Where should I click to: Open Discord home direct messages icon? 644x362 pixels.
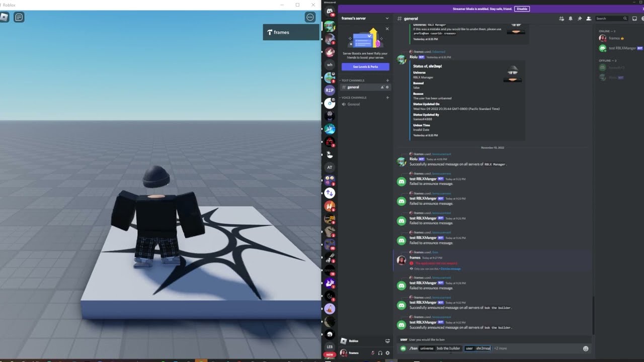coord(330,11)
